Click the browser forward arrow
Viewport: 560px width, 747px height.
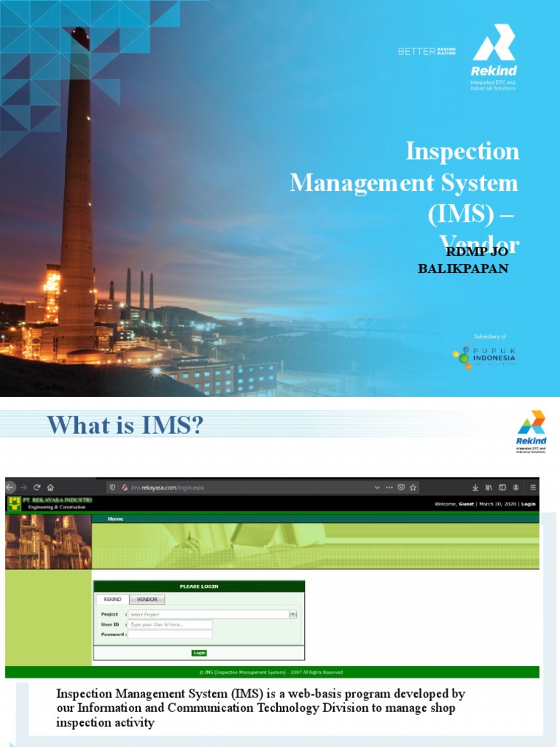pyautogui.click(x=23, y=487)
